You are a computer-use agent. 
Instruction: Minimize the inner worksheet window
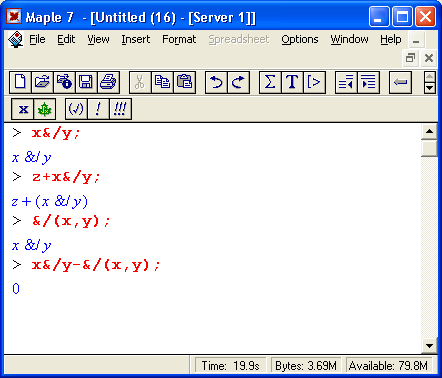click(415, 40)
